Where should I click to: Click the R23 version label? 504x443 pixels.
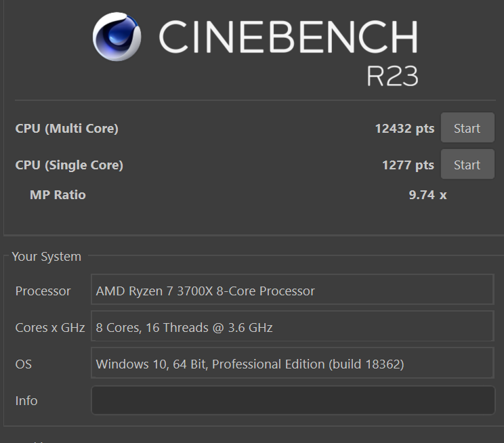392,76
